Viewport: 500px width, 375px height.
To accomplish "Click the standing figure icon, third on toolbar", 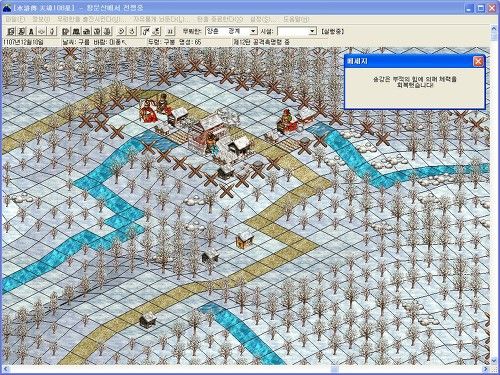I will tap(31, 31).
